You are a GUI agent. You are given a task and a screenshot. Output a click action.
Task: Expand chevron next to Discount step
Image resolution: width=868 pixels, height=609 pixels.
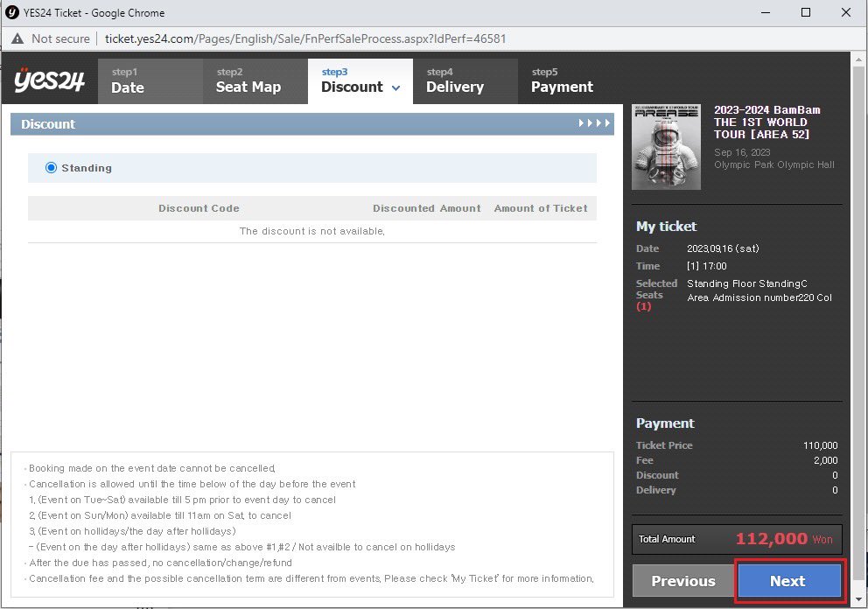(x=395, y=88)
